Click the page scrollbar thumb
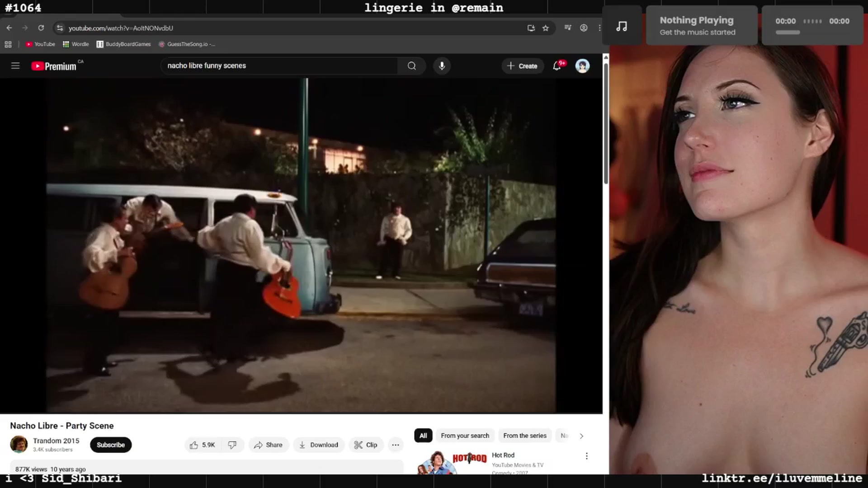The width and height of the screenshot is (868, 488). (606, 123)
